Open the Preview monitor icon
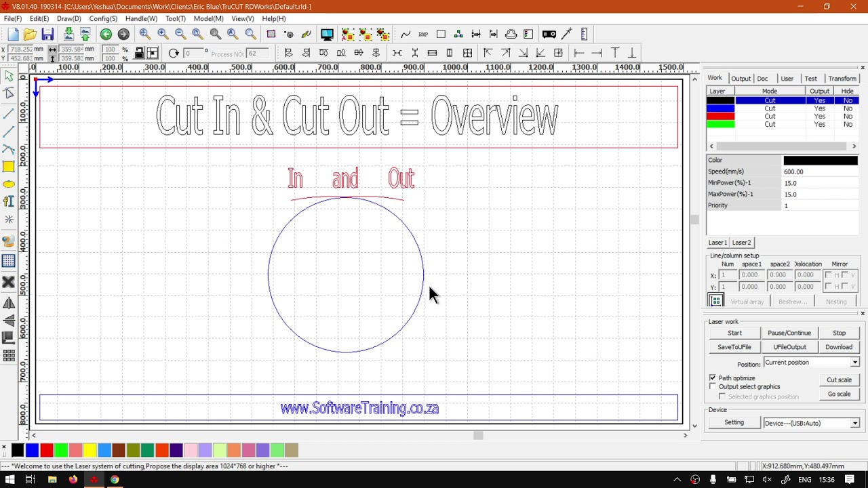 pyautogui.click(x=327, y=35)
